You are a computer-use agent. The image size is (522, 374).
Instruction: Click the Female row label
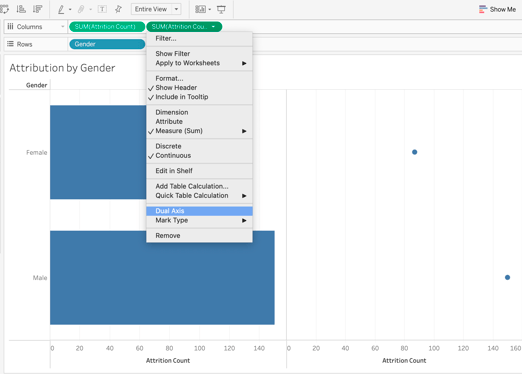pos(37,153)
